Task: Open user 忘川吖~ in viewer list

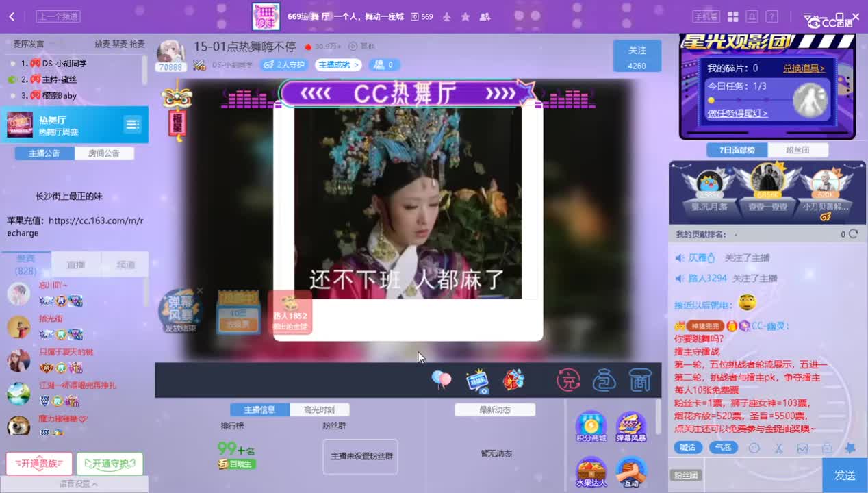Action: point(53,285)
